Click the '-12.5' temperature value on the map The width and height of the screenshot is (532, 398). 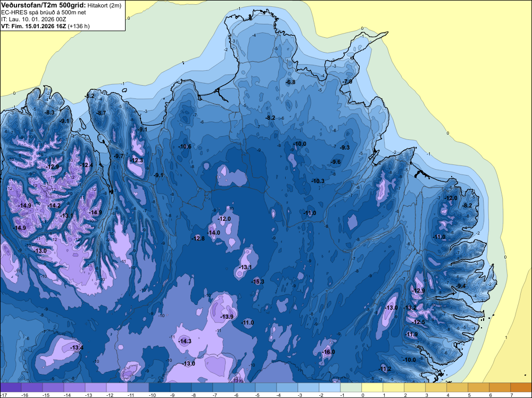pos(419,322)
